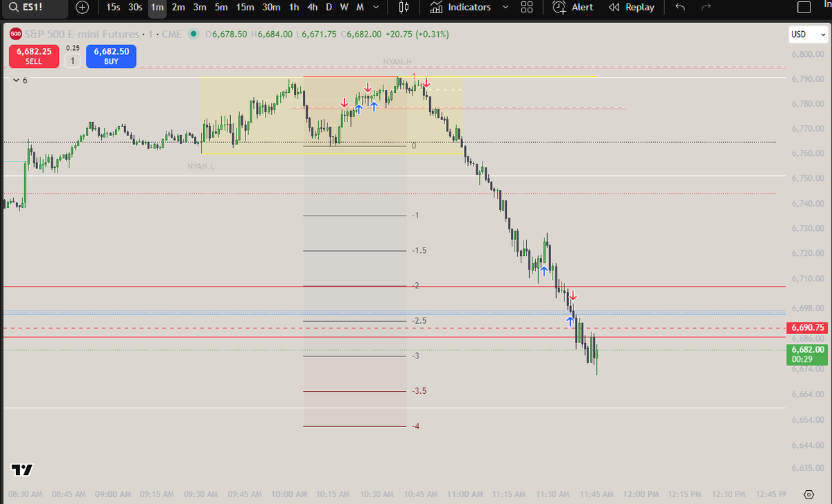
Task: Click the blue BUY 6,682.50 button
Action: tap(112, 56)
